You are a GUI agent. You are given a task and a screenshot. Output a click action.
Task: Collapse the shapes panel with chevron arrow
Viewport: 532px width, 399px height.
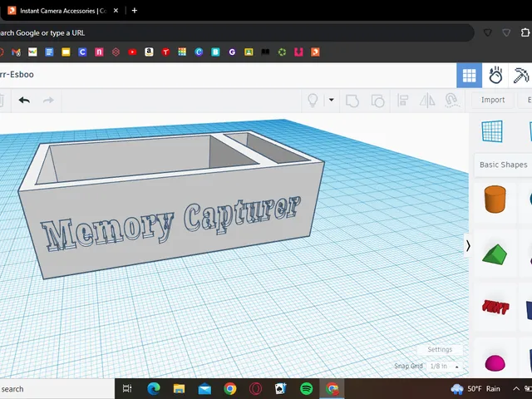[468, 246]
